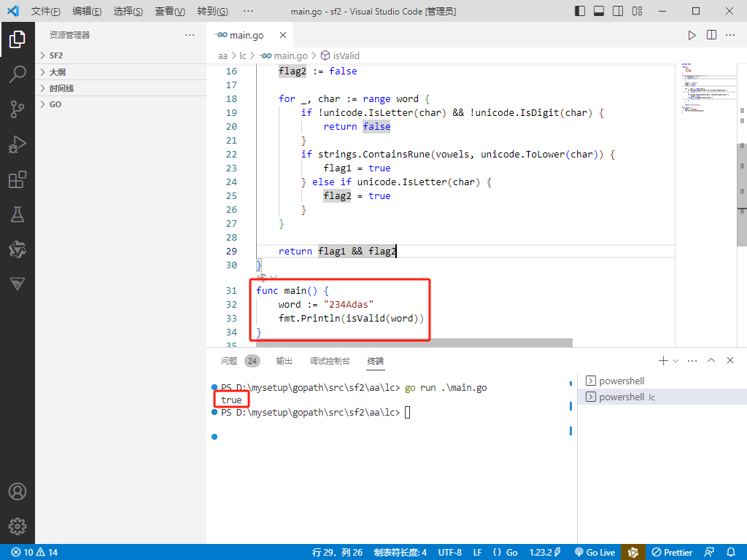Close the main.go editor tab
747x560 pixels.
pos(283,35)
